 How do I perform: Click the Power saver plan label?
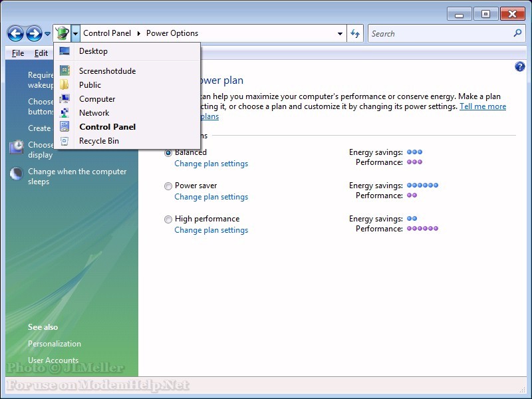[x=196, y=186]
